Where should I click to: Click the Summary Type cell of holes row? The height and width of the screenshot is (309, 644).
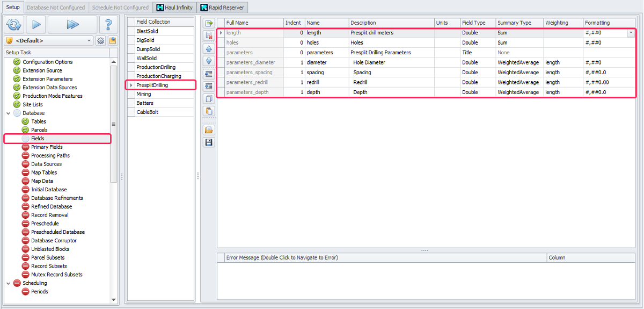519,42
